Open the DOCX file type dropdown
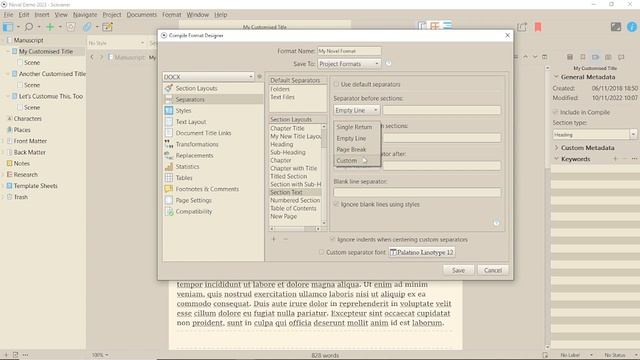Image resolution: width=640 pixels, height=360 pixels. (x=208, y=76)
